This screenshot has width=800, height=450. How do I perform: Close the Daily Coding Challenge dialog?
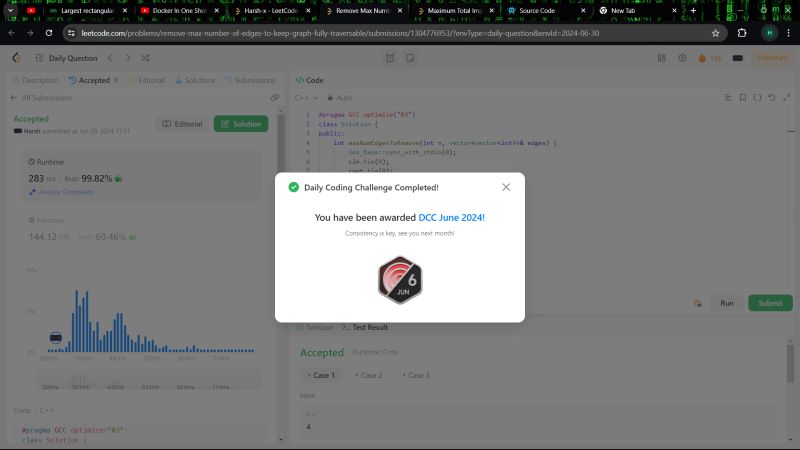[x=506, y=187]
